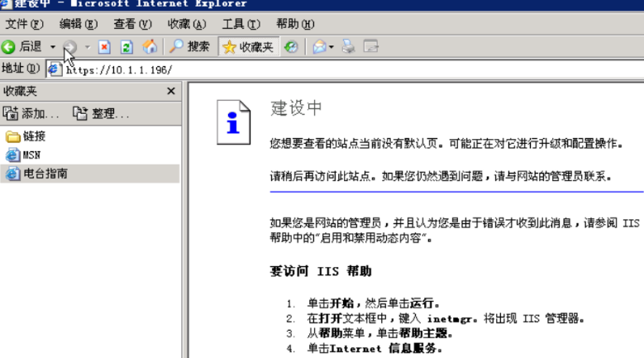
Task: Click the IE icon in title bar
Action: (x=5, y=4)
